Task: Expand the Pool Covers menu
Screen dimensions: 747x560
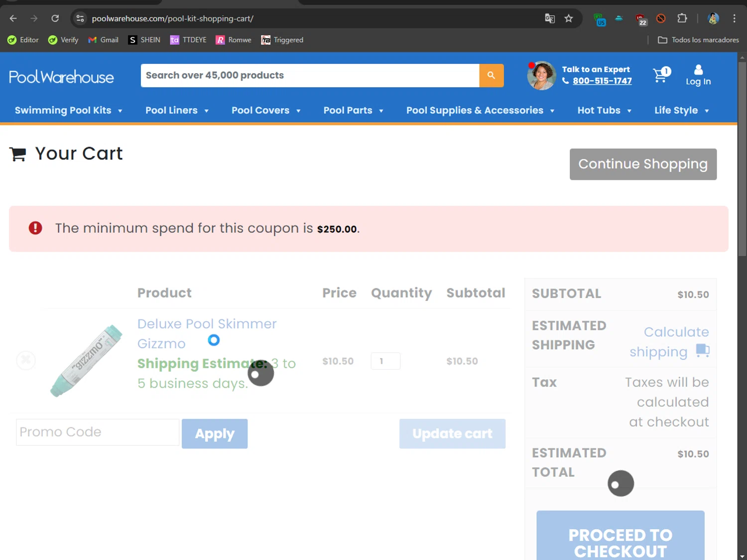Action: point(266,110)
